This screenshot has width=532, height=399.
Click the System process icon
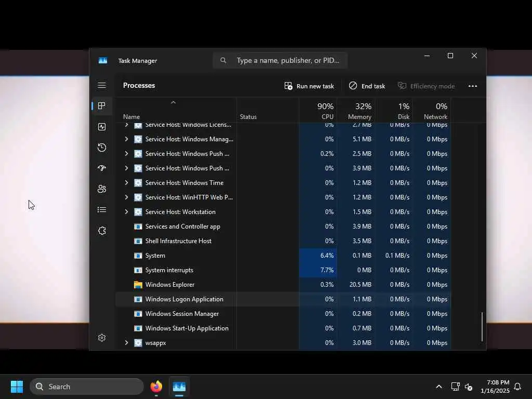coord(138,256)
